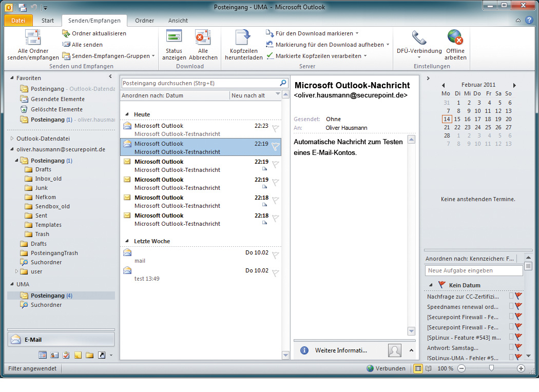Click the category box of '[SpLinux - Feature #543]' task
The width and height of the screenshot is (539, 392).
(x=511, y=337)
